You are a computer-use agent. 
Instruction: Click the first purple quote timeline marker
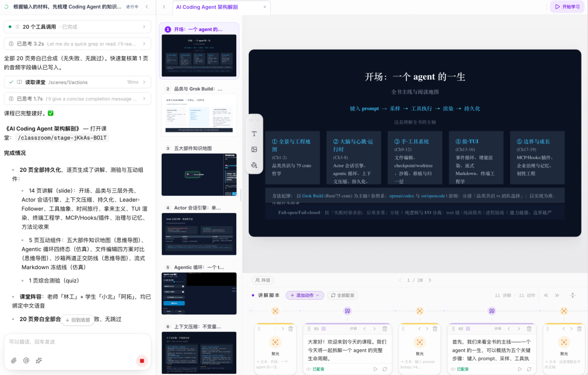tap(347, 311)
